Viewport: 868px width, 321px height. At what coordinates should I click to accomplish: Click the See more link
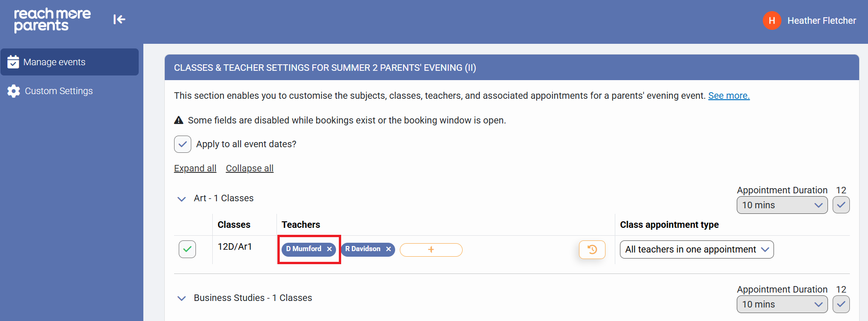pos(728,96)
